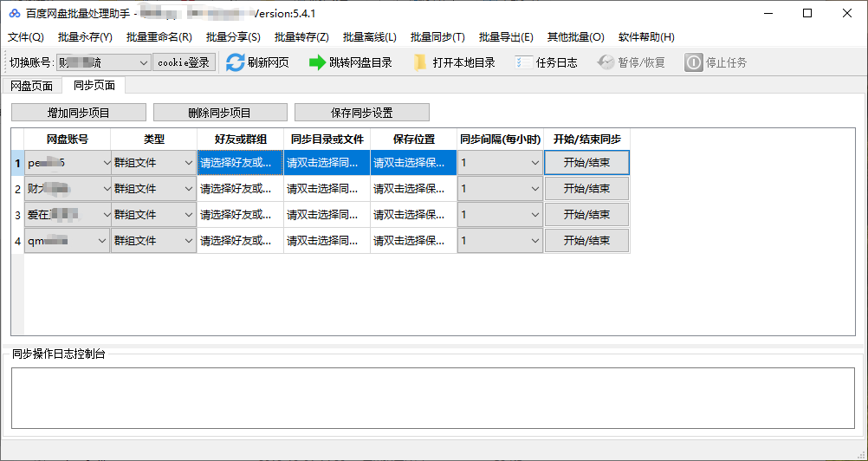Select row 2 好友或群组 cell
The height and width of the screenshot is (461, 868).
240,189
